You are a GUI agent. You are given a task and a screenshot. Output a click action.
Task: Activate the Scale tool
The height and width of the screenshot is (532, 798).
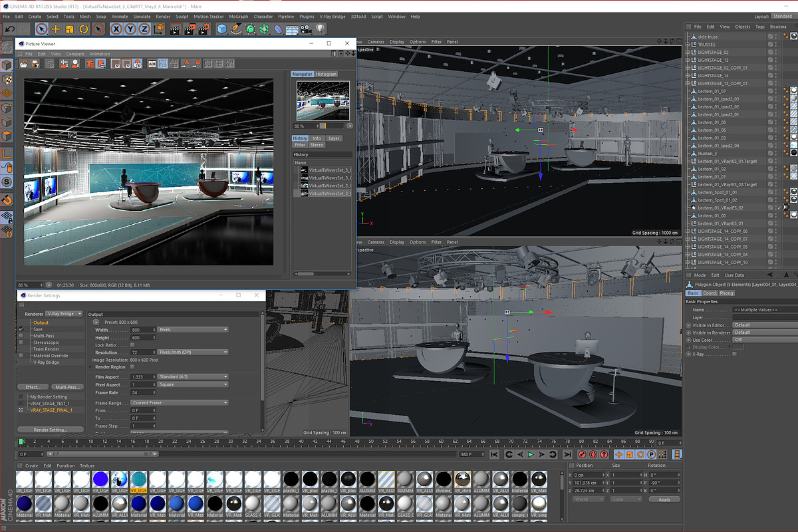click(x=70, y=29)
